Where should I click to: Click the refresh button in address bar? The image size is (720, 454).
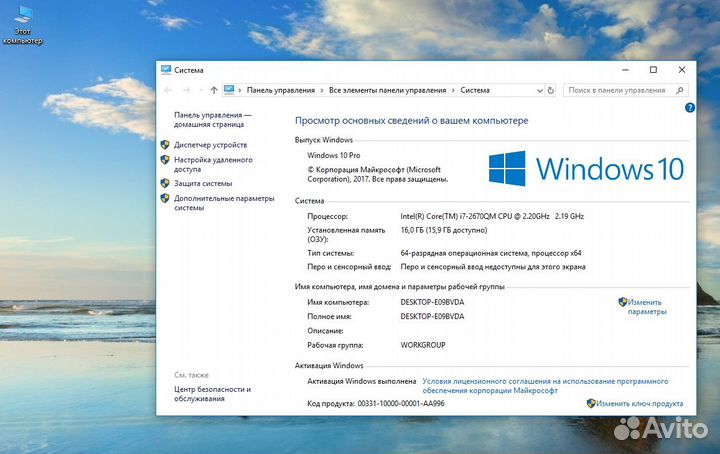[x=551, y=90]
